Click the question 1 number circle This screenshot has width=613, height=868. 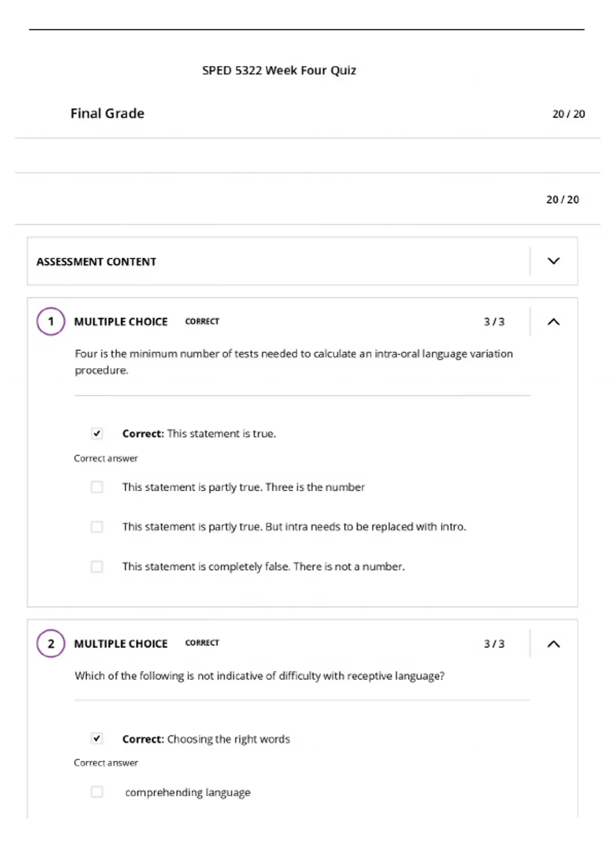[x=51, y=322]
